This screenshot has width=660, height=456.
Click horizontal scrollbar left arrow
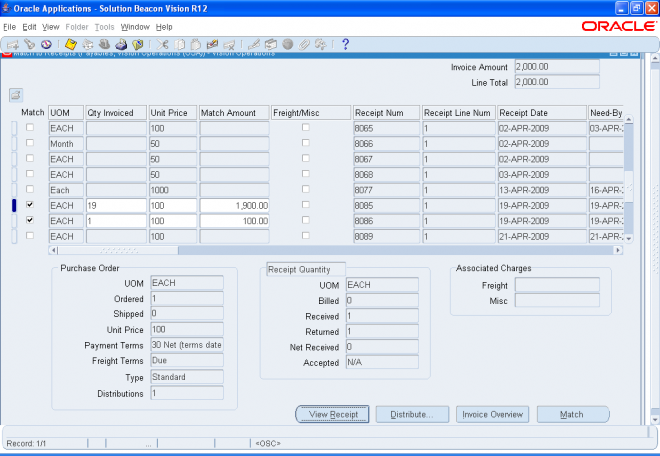coord(53,251)
